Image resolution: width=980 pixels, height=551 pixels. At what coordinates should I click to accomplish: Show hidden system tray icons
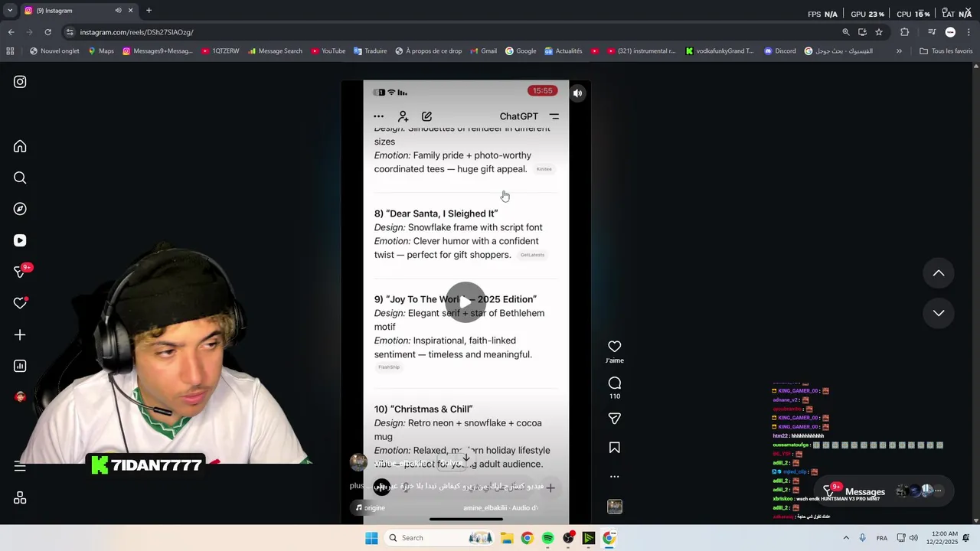(x=845, y=538)
